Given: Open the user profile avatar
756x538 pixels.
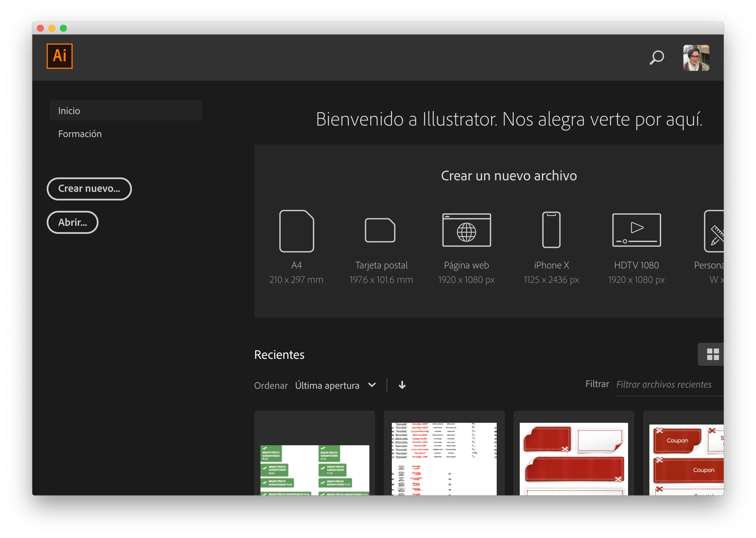Looking at the screenshot, I should (696, 58).
